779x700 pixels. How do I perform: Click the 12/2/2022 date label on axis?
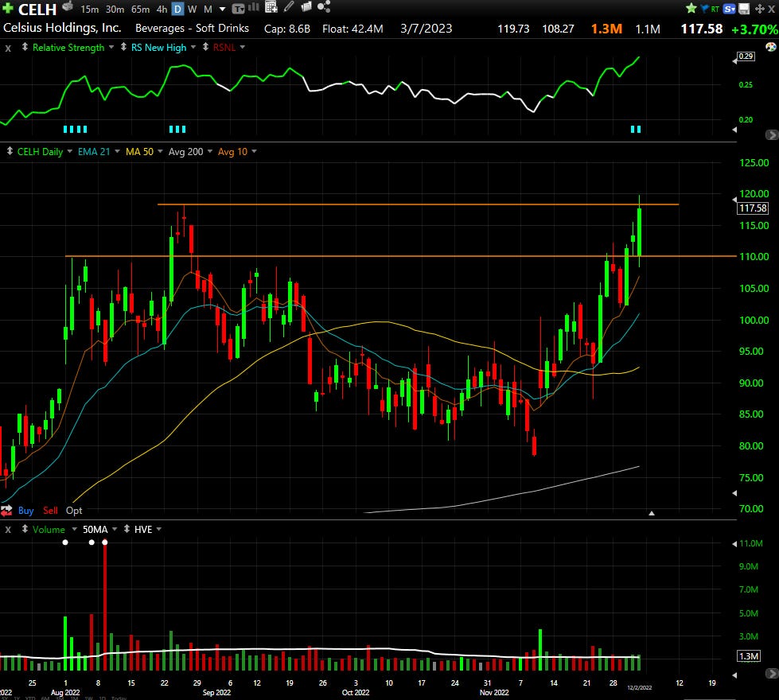[x=640, y=687]
